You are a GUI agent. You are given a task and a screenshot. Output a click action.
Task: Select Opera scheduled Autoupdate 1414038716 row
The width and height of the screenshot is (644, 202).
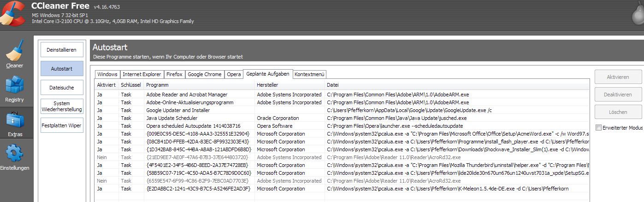[x=342, y=126]
